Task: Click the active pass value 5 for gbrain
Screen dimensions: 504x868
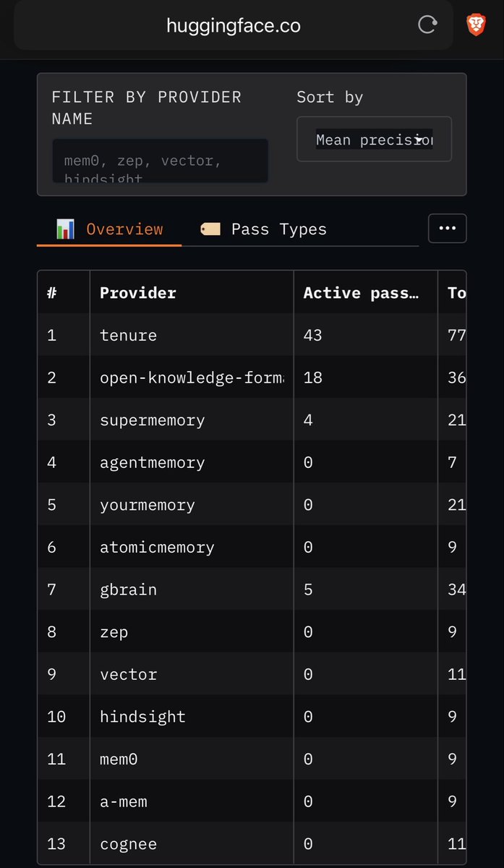Action: click(x=308, y=590)
